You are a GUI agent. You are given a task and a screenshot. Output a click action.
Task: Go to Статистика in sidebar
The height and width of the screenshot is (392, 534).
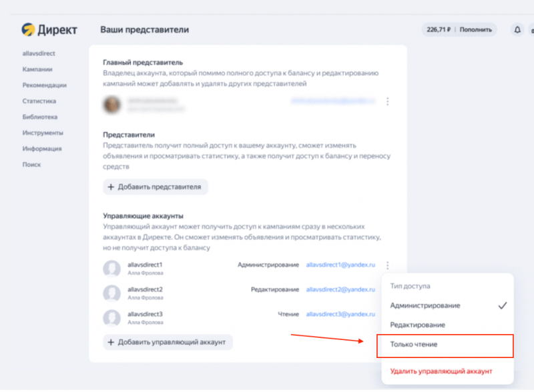coord(39,101)
